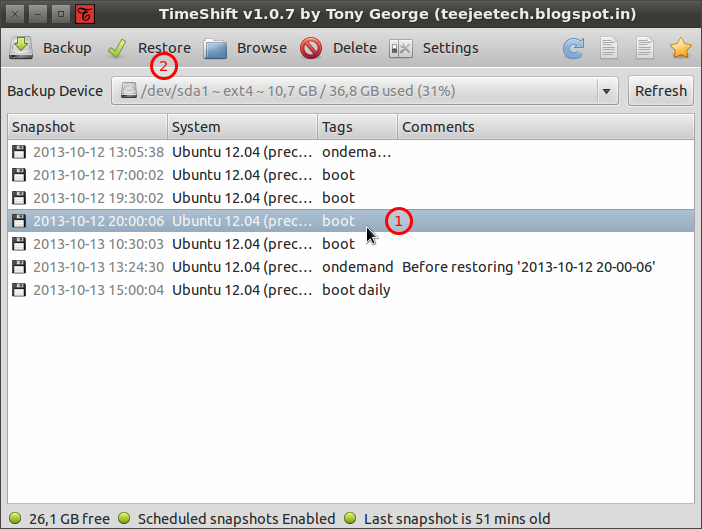Screen dimensions: 702x529
Task: Click the red prohibited Delete icon
Action: pos(311,48)
